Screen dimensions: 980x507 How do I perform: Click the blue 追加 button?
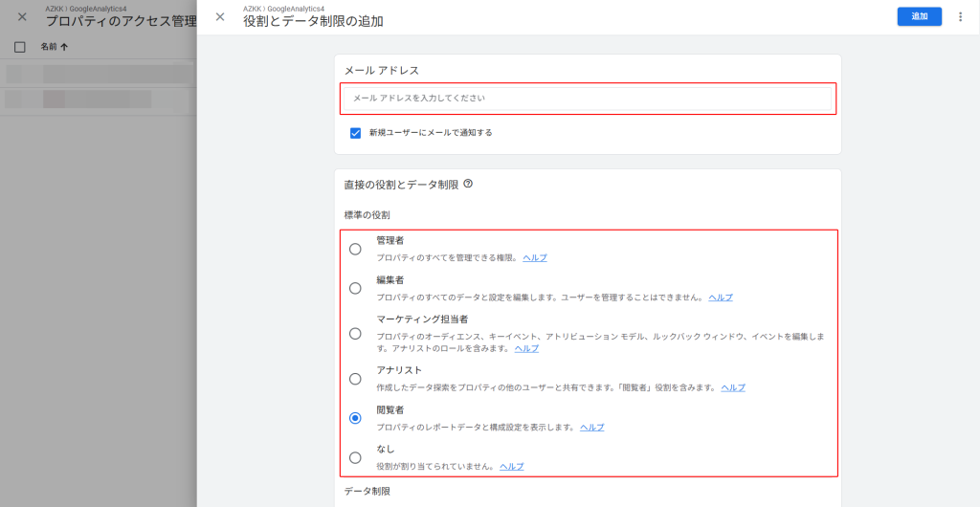[919, 16]
